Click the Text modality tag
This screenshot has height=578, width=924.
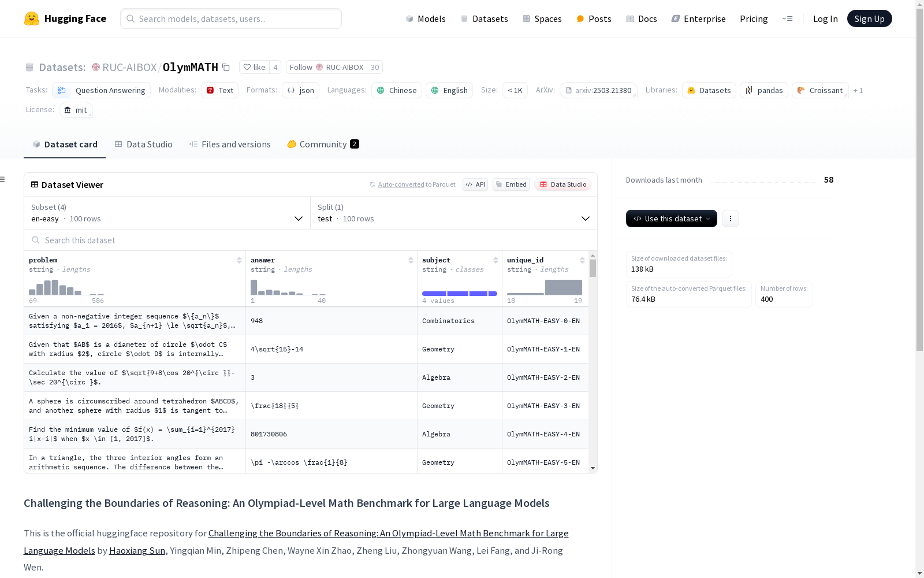click(219, 90)
